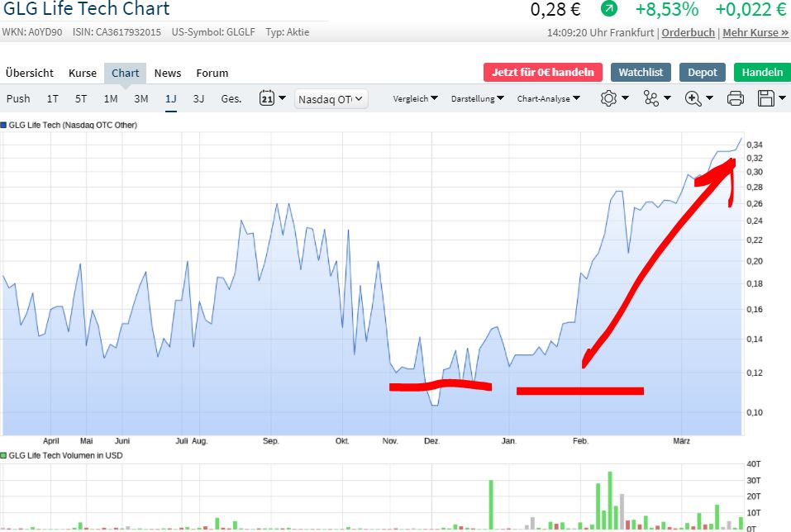Click the Sep. axis label
The width and height of the screenshot is (791, 532).
[270, 441]
